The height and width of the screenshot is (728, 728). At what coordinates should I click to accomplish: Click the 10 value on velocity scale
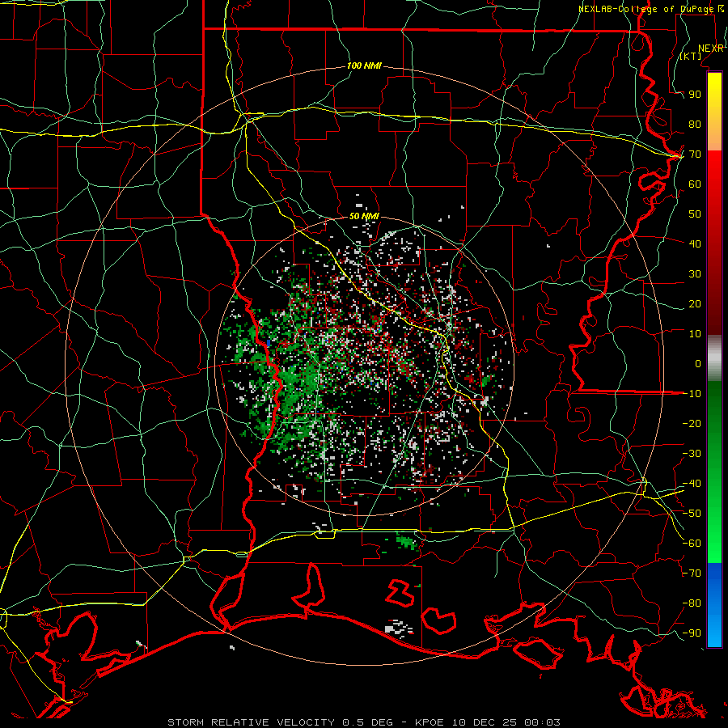[695, 334]
